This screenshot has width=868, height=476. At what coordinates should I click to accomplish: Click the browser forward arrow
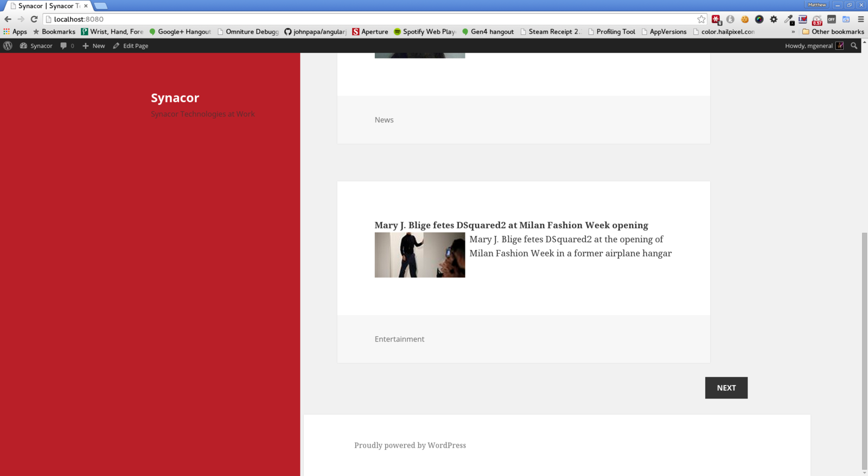click(21, 19)
